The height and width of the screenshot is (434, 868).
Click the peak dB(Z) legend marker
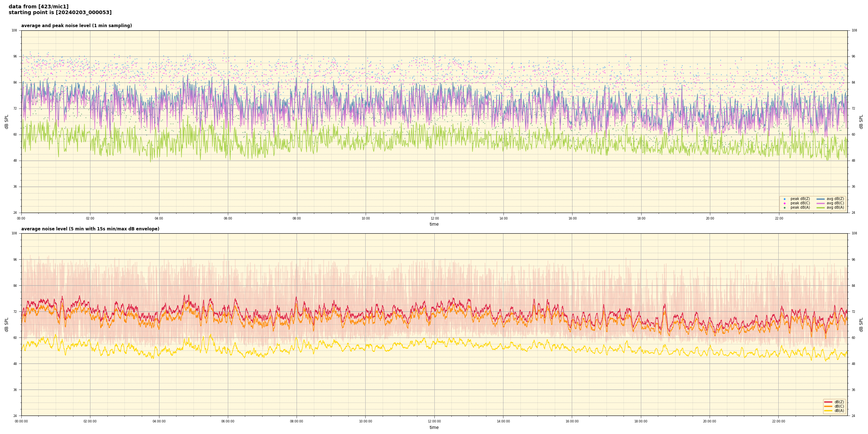pos(784,199)
